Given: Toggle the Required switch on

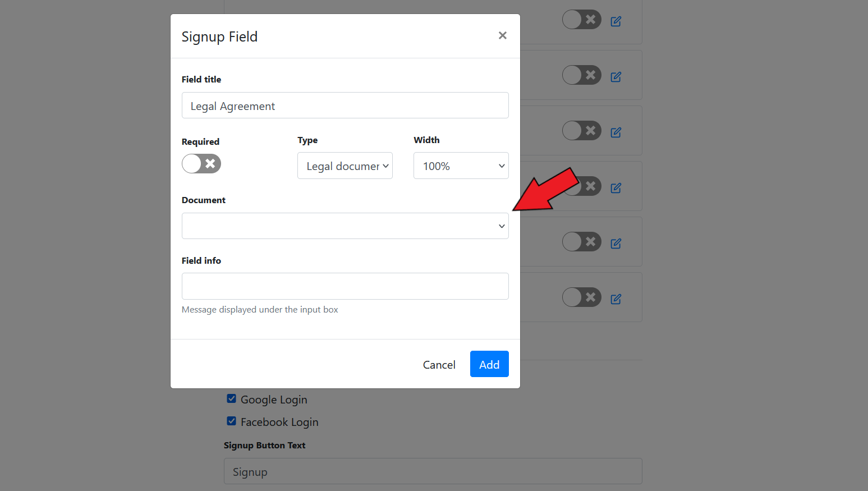Looking at the screenshot, I should point(201,164).
